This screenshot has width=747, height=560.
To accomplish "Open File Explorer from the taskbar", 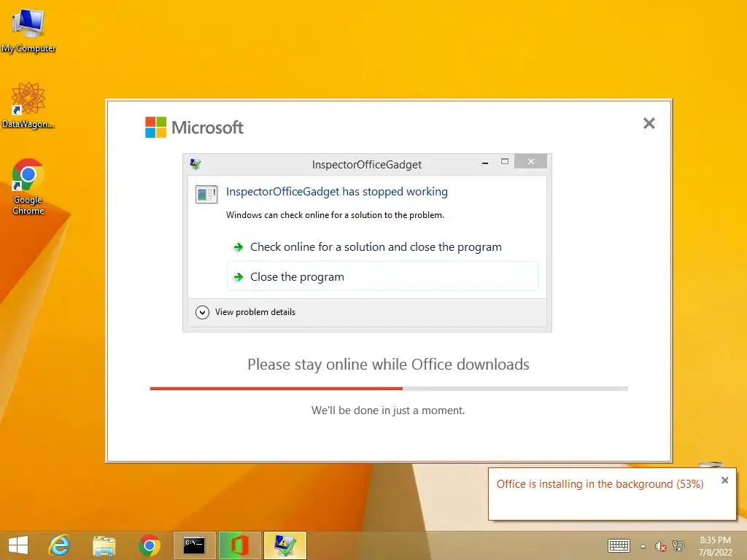I will pyautogui.click(x=104, y=545).
